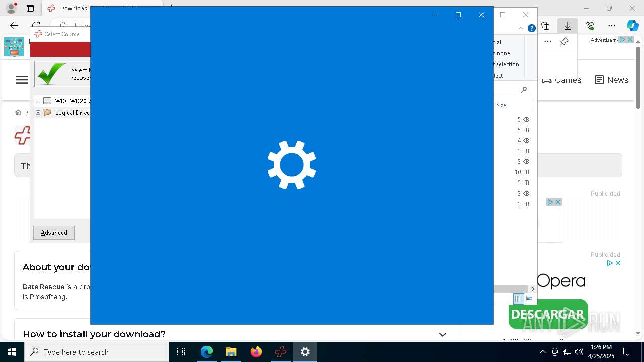
Task: Open the News link on the webpage
Action: pyautogui.click(x=611, y=80)
